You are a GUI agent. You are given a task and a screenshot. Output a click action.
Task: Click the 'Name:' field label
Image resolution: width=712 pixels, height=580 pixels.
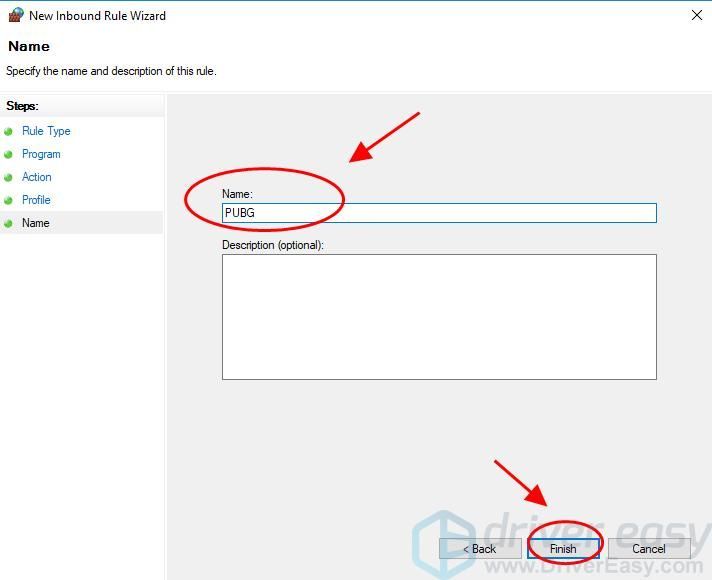click(x=237, y=194)
